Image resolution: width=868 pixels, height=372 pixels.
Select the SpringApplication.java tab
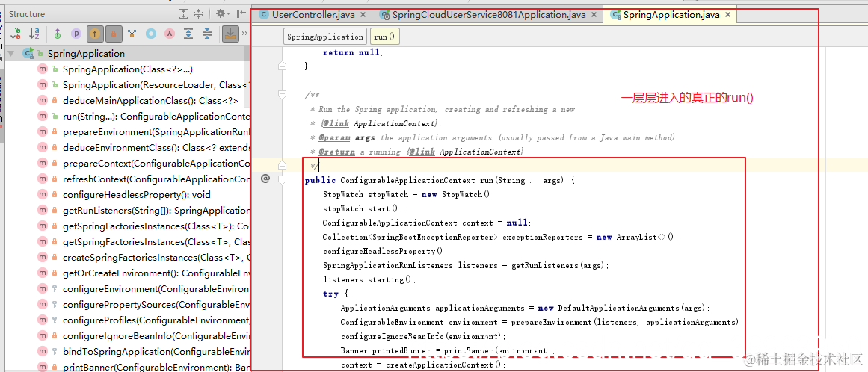[x=671, y=15]
